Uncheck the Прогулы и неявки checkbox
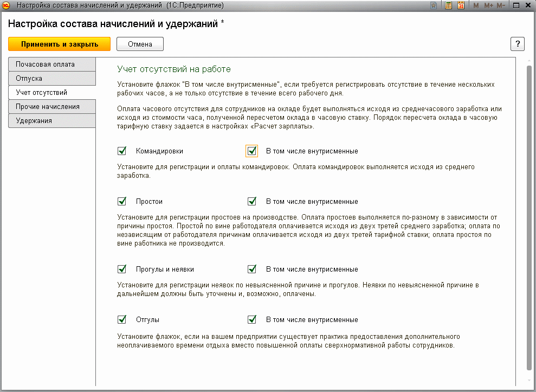 tap(122, 269)
